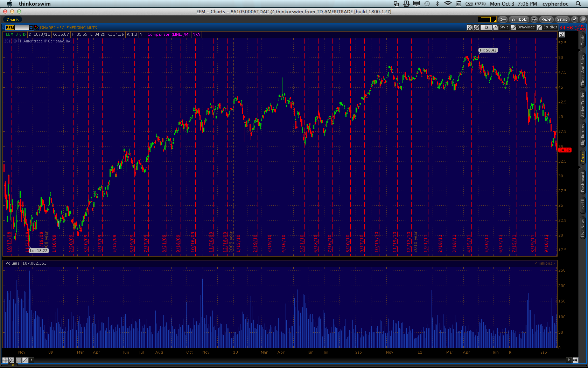Click the D aggregation period button
The width and height of the screenshot is (588, 368).
(486, 27)
